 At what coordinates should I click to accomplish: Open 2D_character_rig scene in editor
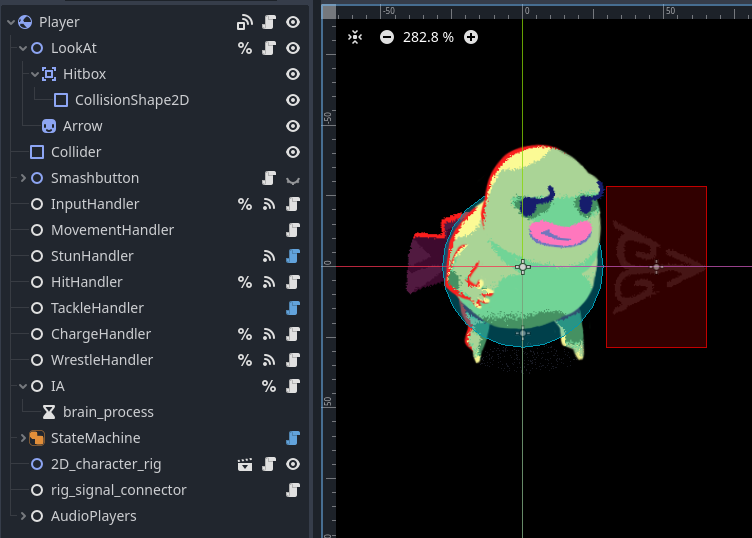[x=245, y=464]
